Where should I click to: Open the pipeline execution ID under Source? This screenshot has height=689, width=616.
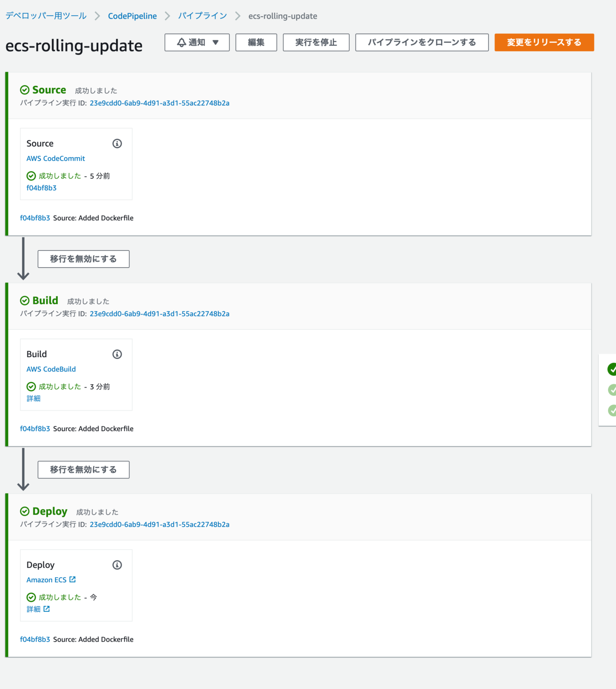tap(160, 103)
